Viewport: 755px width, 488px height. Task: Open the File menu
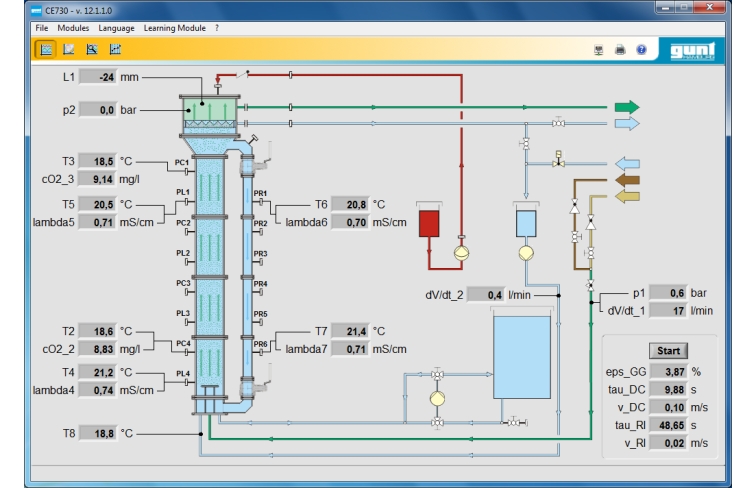pyautogui.click(x=42, y=27)
